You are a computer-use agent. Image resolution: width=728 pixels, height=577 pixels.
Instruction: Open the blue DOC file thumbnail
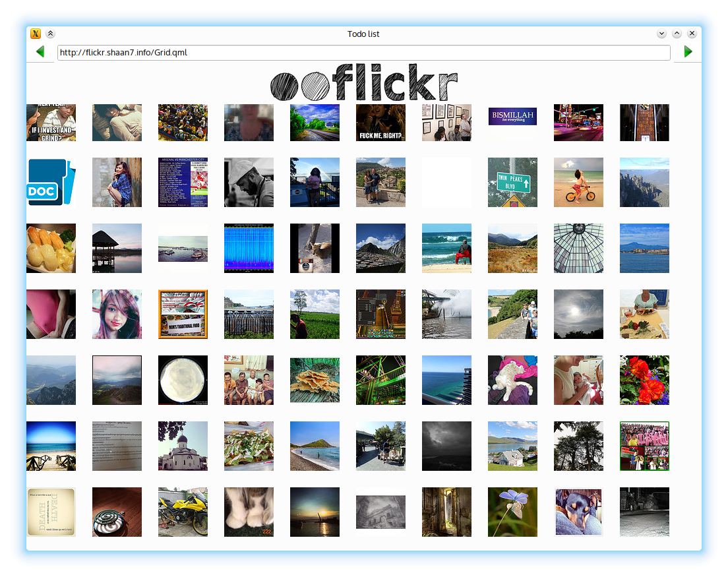pos(51,183)
